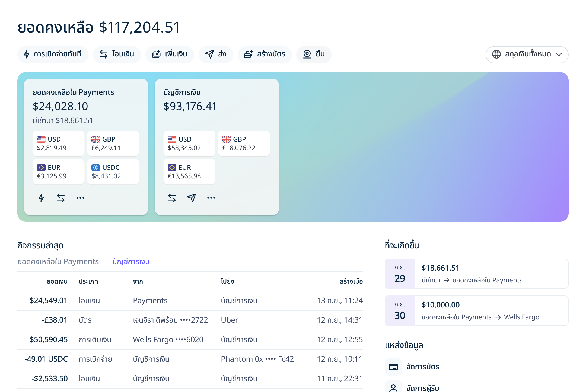Image resolution: width=586 pixels, height=392 pixels.
Task: Select the Uber -£38.01 transaction row
Action: click(190, 320)
